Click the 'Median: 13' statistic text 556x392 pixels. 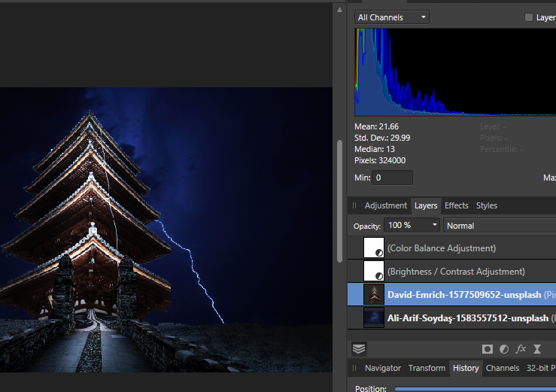tap(375, 149)
